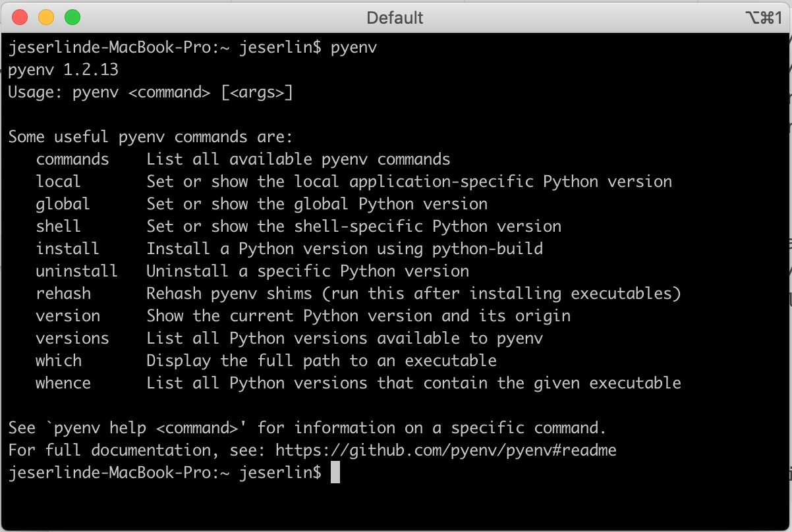The width and height of the screenshot is (792, 532).
Task: Click the "local" command name
Action: pos(58,182)
